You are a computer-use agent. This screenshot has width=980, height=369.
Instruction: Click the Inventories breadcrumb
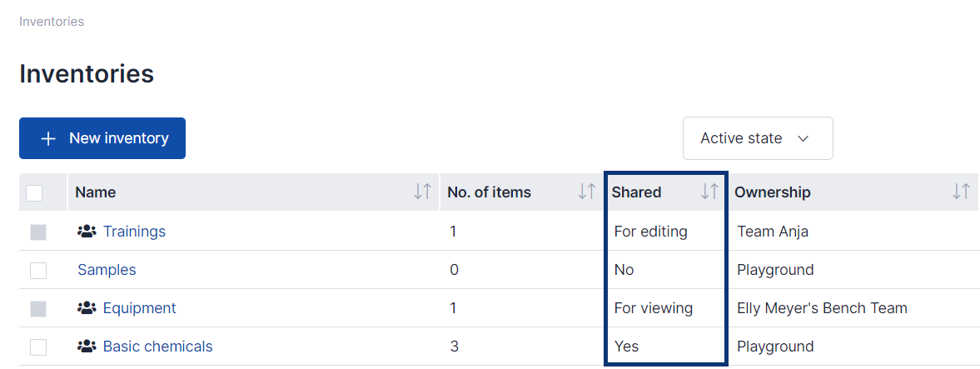[x=52, y=22]
